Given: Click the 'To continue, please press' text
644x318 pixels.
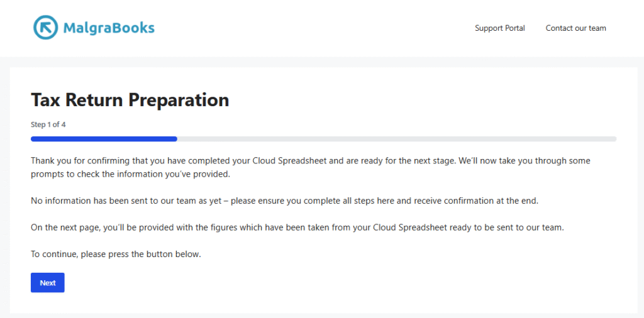Looking at the screenshot, I should click(115, 255).
